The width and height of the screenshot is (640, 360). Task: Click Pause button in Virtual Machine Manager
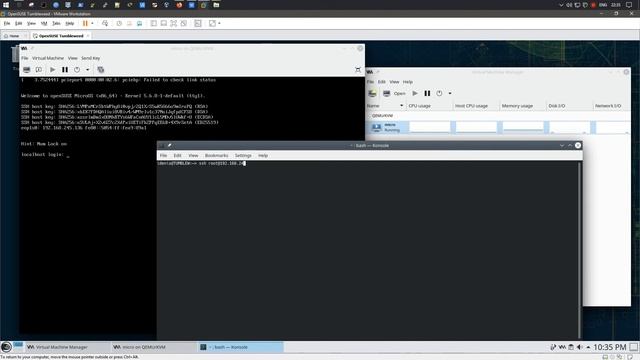coord(427,93)
